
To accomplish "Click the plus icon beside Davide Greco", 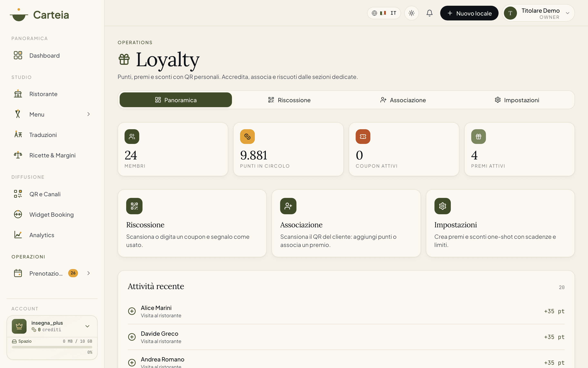I will 132,337.
